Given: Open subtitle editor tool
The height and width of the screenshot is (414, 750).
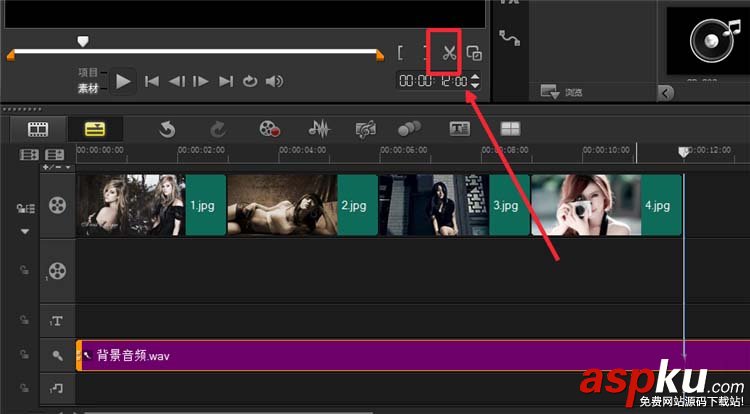Looking at the screenshot, I should point(460,129).
